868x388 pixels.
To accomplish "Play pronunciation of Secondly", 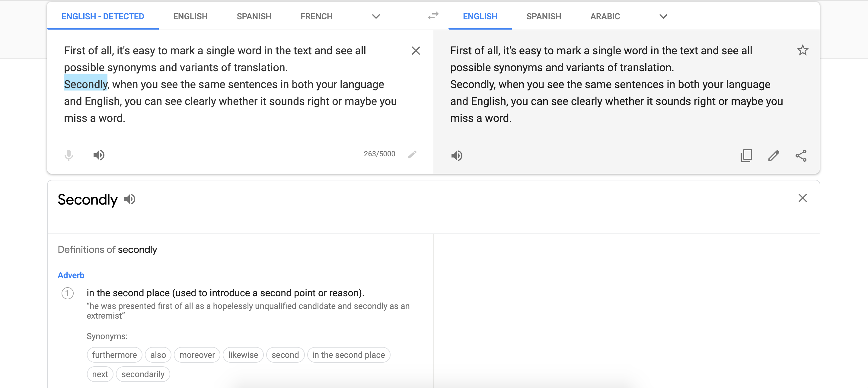I will coord(130,199).
